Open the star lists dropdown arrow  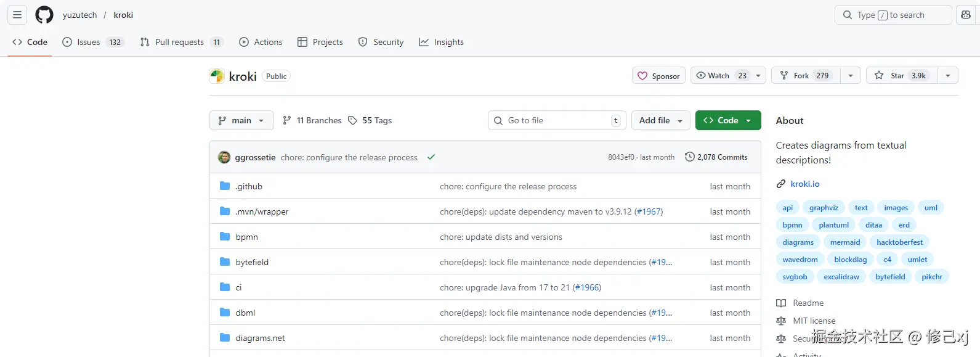coord(948,76)
